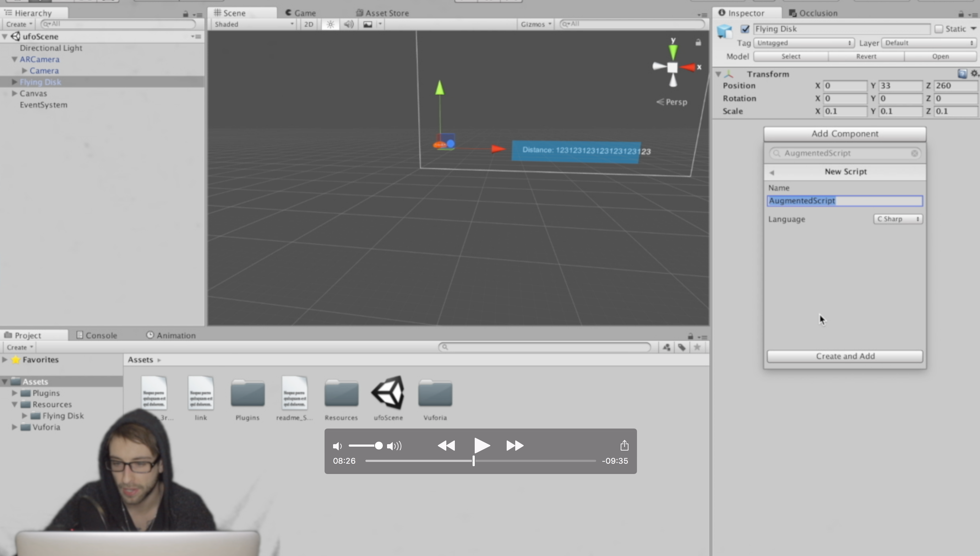The width and height of the screenshot is (980, 556).
Task: Click the model Select button
Action: pyautogui.click(x=791, y=56)
